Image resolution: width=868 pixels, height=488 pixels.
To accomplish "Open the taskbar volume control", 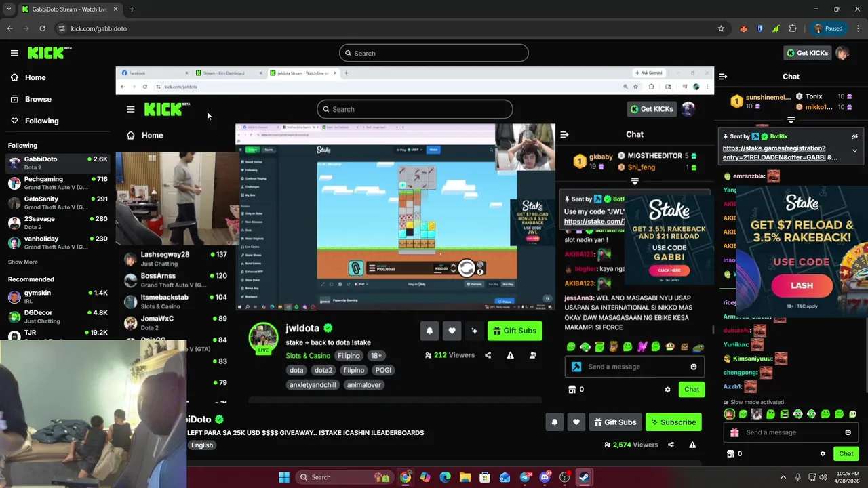I will pos(823,477).
